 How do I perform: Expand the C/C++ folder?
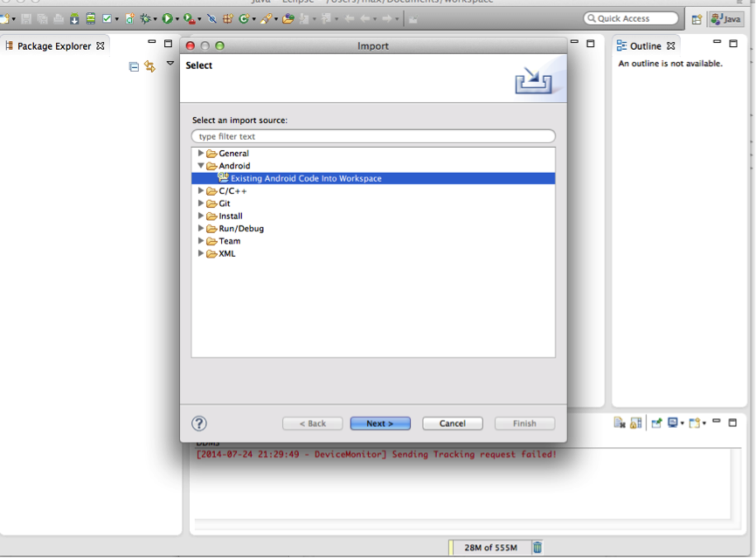click(200, 190)
